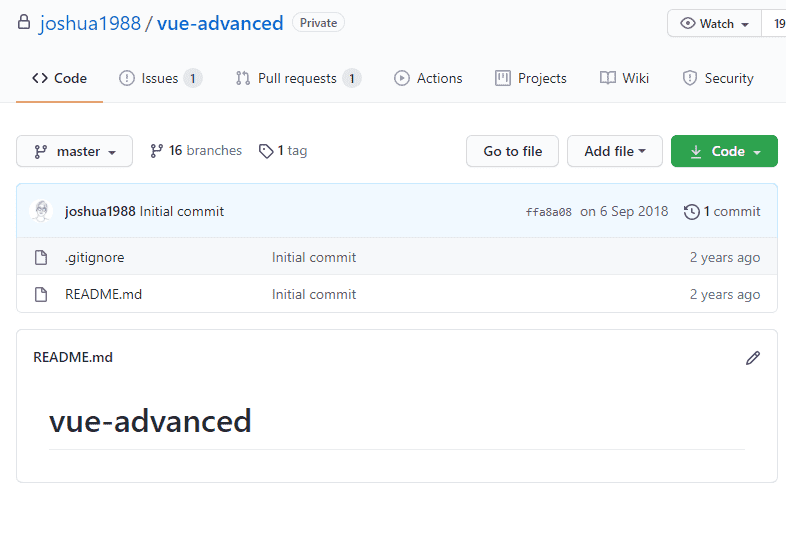Click the vue-advanced README heading

point(150,421)
